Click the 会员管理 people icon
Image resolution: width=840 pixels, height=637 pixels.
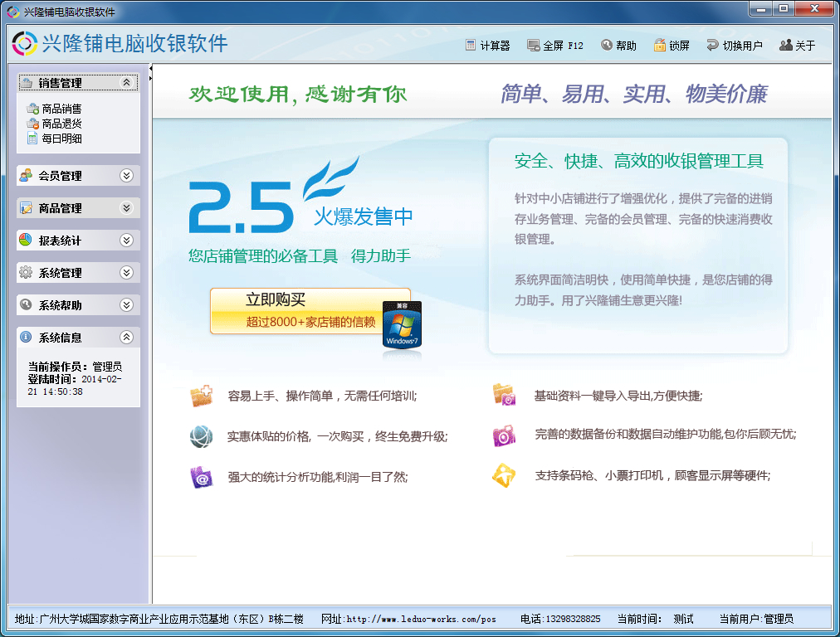pos(25,175)
